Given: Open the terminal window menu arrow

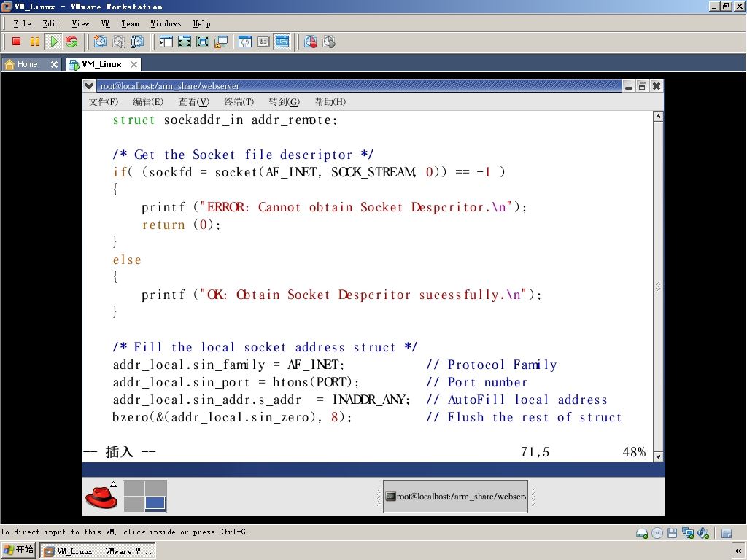Looking at the screenshot, I should point(88,86).
